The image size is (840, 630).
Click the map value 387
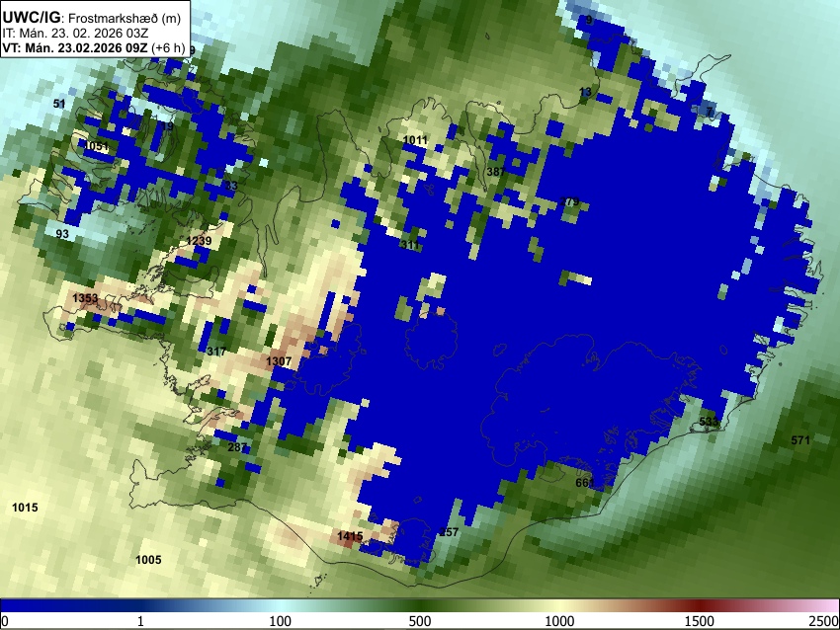pyautogui.click(x=496, y=171)
